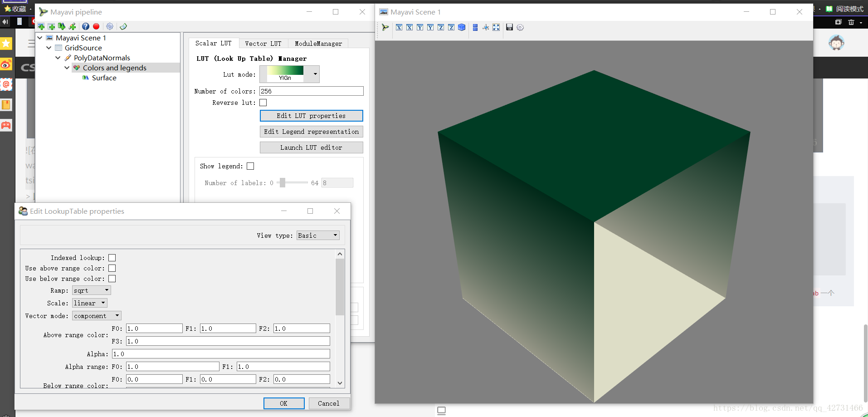Toggle parallel projection icon
This screenshot has width=868, height=417.
475,28
